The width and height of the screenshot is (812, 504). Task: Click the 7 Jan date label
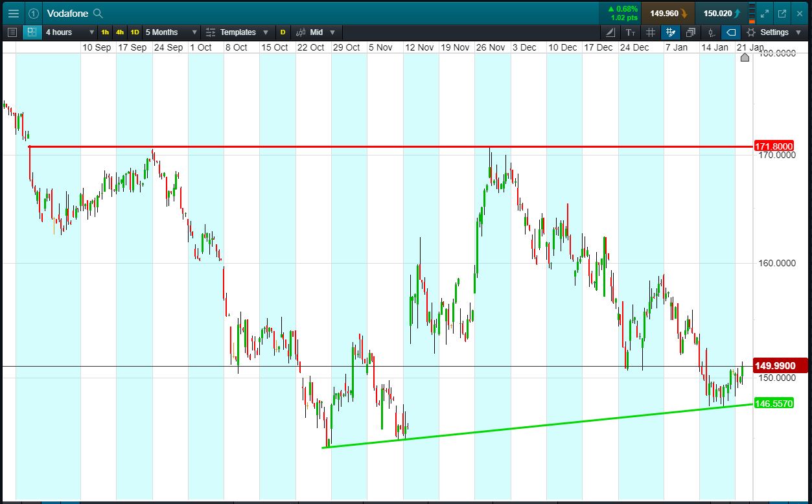coord(676,47)
